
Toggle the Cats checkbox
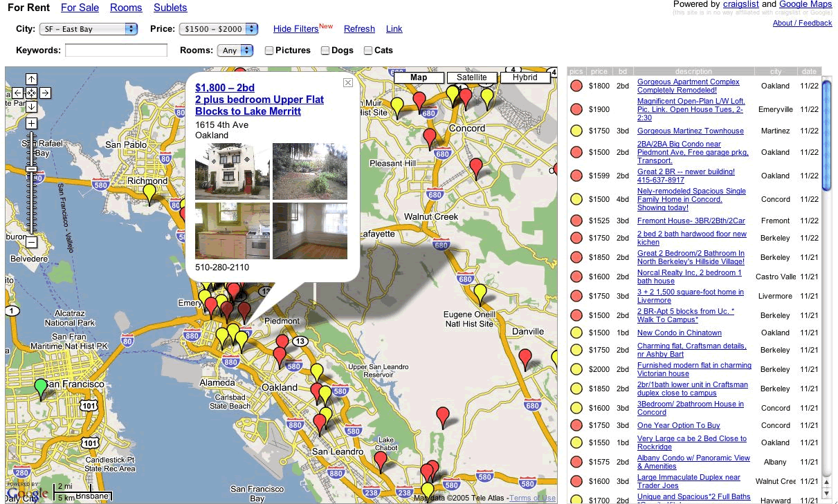pos(368,50)
